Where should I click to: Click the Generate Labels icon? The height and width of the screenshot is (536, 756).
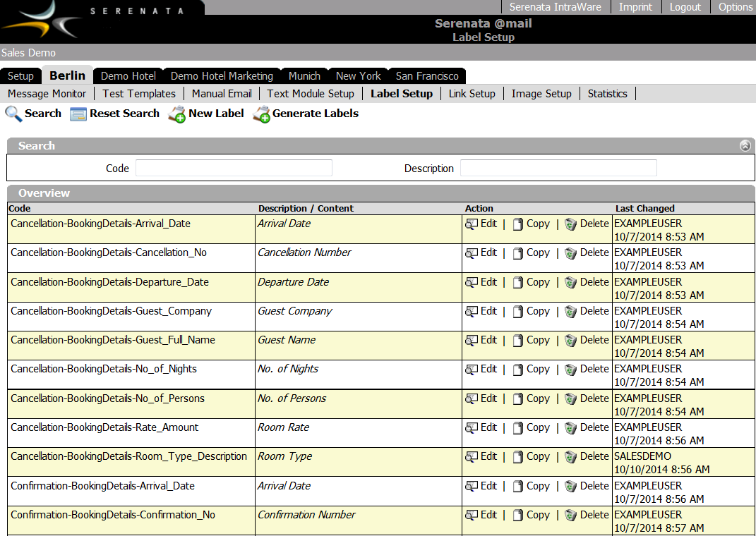261,114
